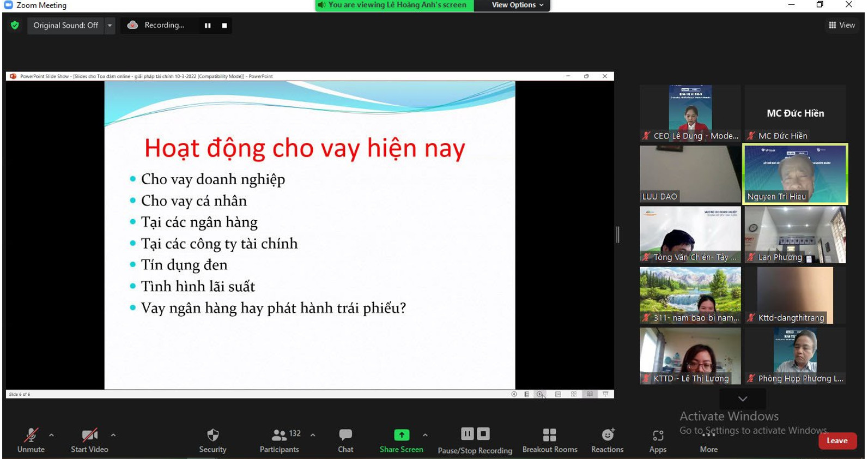Open the Chat panel
Screen dimensions: 868x459
tap(345, 440)
